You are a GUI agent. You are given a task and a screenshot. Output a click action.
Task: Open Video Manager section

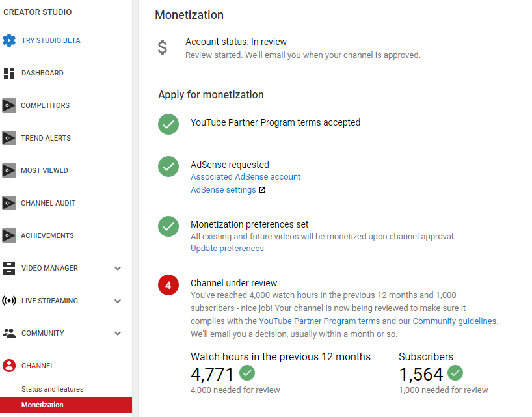(49, 268)
